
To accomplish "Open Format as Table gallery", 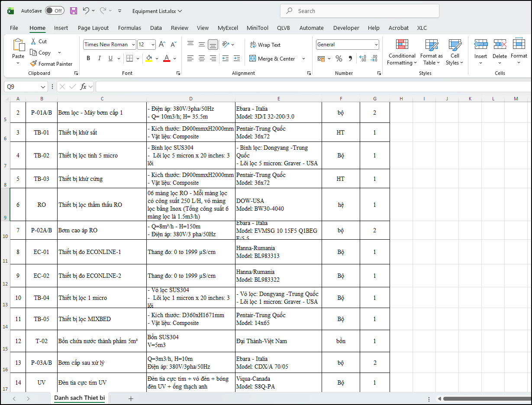I will [432, 52].
